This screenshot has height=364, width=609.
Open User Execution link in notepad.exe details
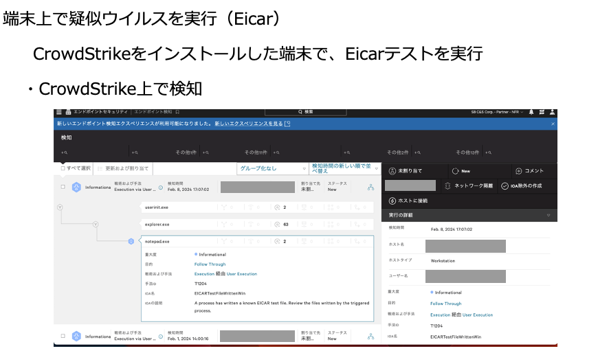coord(241,274)
